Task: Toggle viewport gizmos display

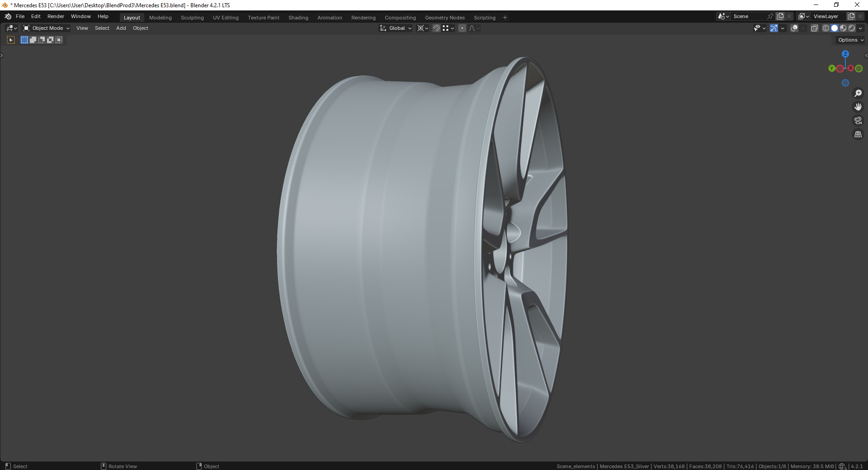Action: point(774,28)
